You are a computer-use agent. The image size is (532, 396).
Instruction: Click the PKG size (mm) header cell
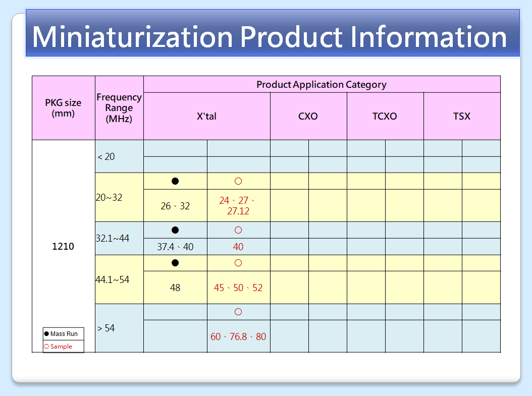point(63,108)
